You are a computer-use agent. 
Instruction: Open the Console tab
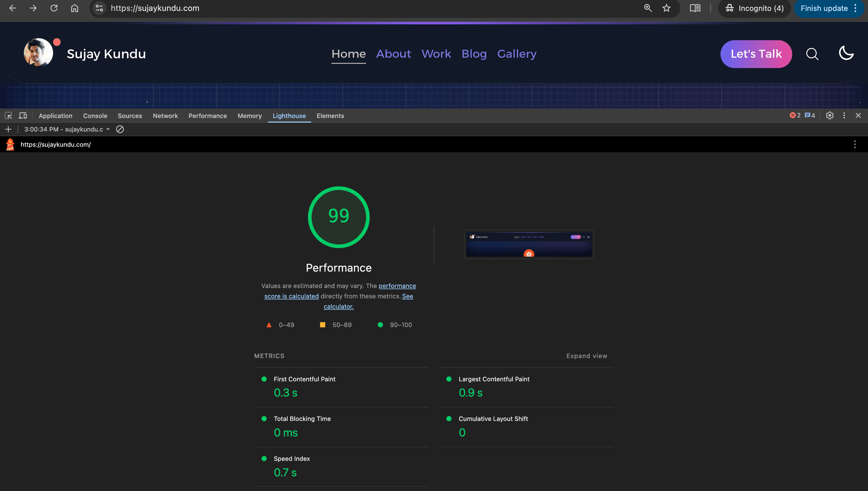click(x=95, y=116)
